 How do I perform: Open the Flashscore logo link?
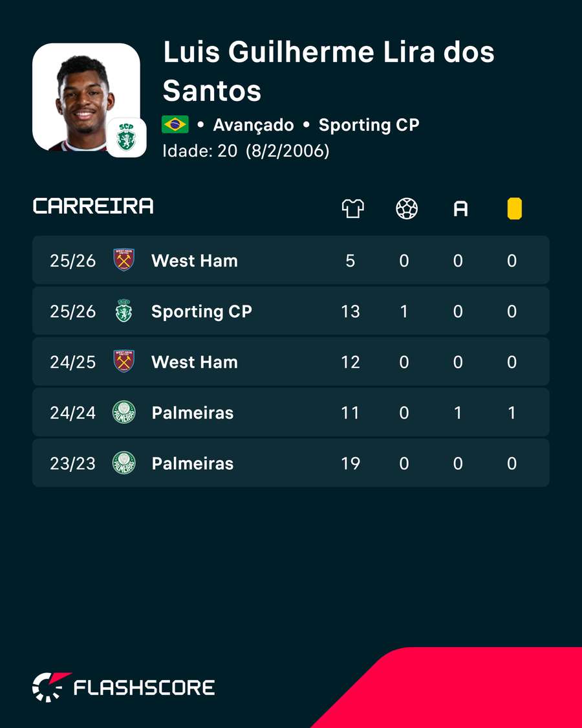point(124,687)
